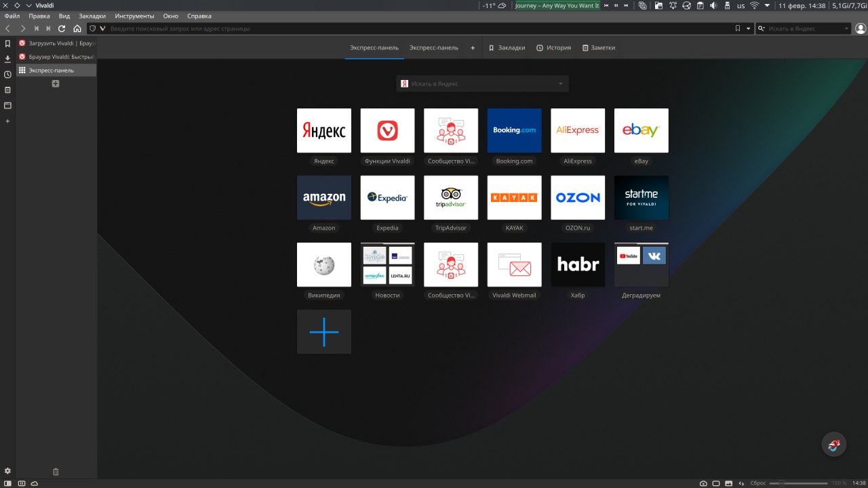Open the Notes panel in sidebar
The image size is (868, 488).
[x=7, y=90]
